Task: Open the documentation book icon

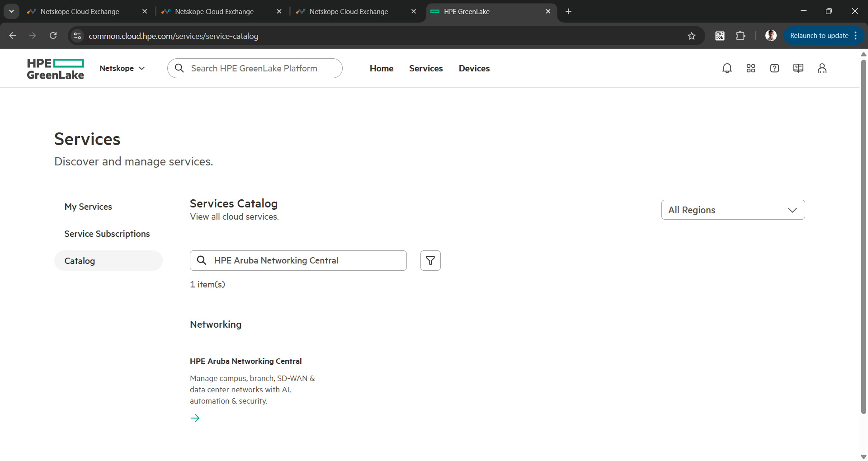Action: 798,68
